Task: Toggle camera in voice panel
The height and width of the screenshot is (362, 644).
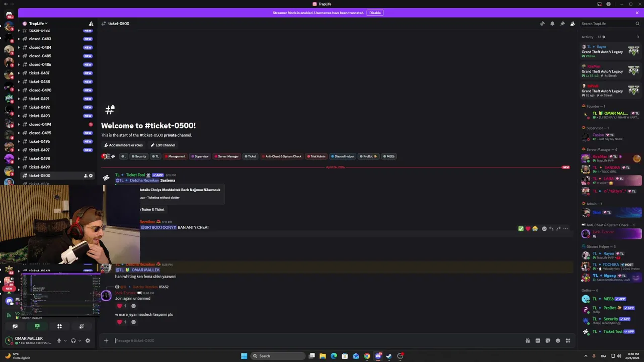Action: [x=15, y=326]
